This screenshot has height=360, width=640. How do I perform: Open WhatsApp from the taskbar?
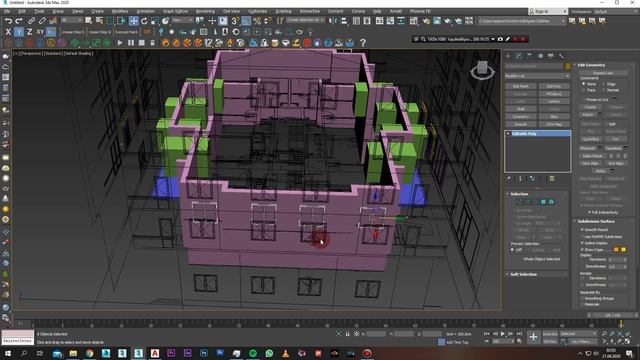pyautogui.click(x=269, y=353)
